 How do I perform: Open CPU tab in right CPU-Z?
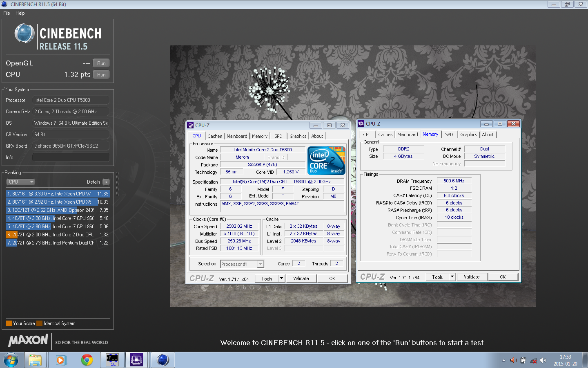(367, 135)
